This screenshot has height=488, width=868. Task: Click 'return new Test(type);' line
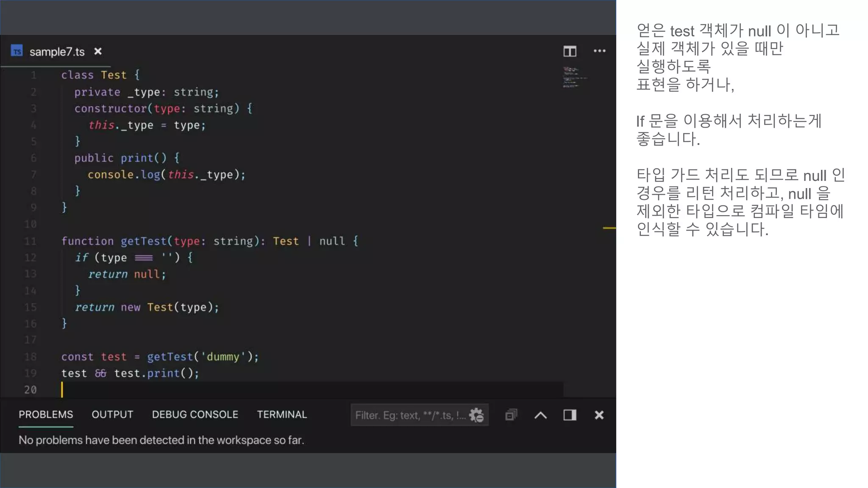[147, 307]
